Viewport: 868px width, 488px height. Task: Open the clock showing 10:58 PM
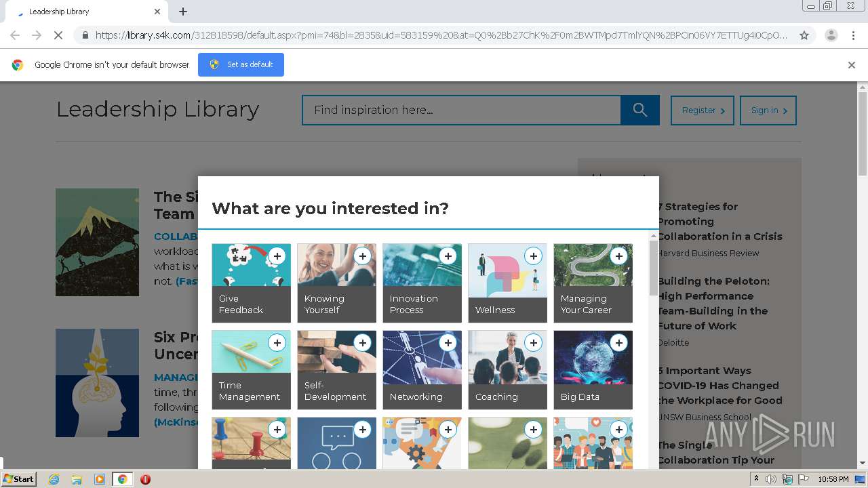[x=833, y=479]
